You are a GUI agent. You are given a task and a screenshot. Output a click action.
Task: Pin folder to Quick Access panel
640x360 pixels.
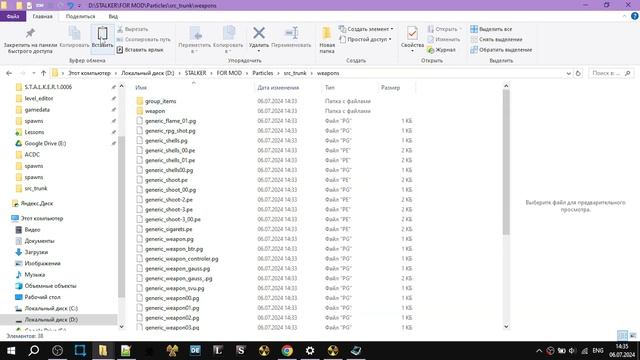click(30, 40)
